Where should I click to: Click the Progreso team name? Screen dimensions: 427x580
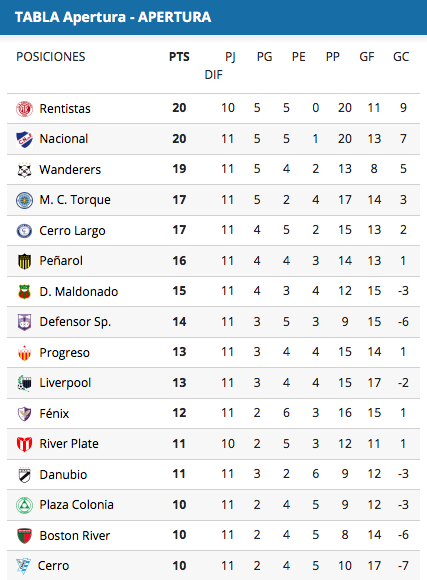tap(65, 353)
